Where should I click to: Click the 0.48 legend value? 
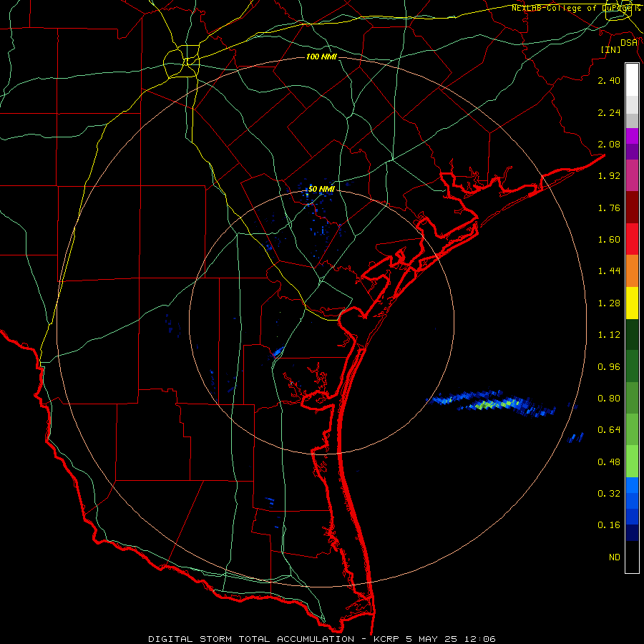609,462
